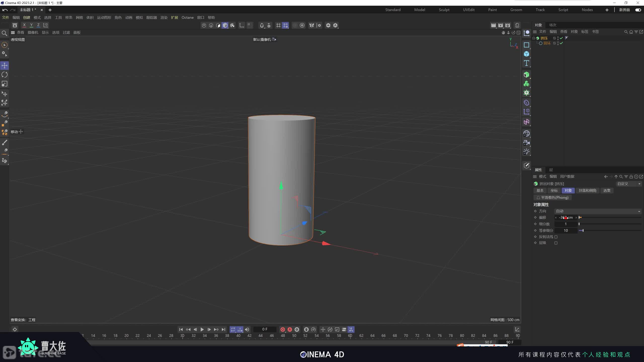
Task: Open the 运动图形 menu
Action: tap(104, 17)
